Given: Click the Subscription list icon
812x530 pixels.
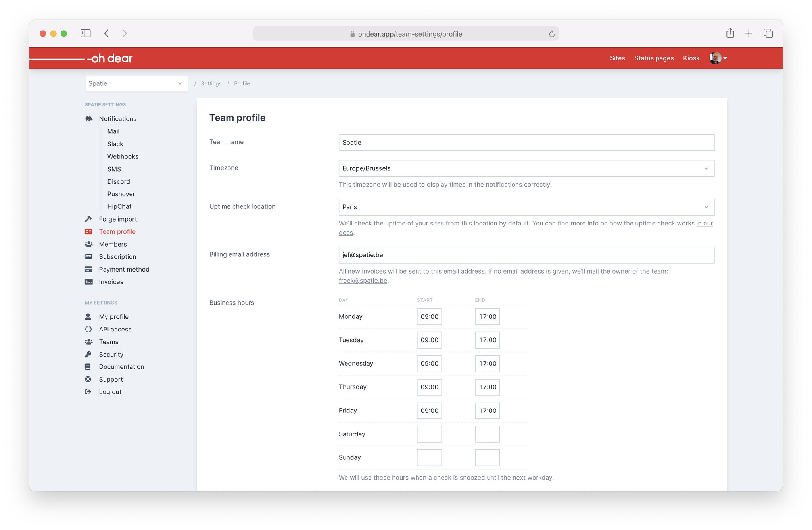Looking at the screenshot, I should [x=88, y=257].
